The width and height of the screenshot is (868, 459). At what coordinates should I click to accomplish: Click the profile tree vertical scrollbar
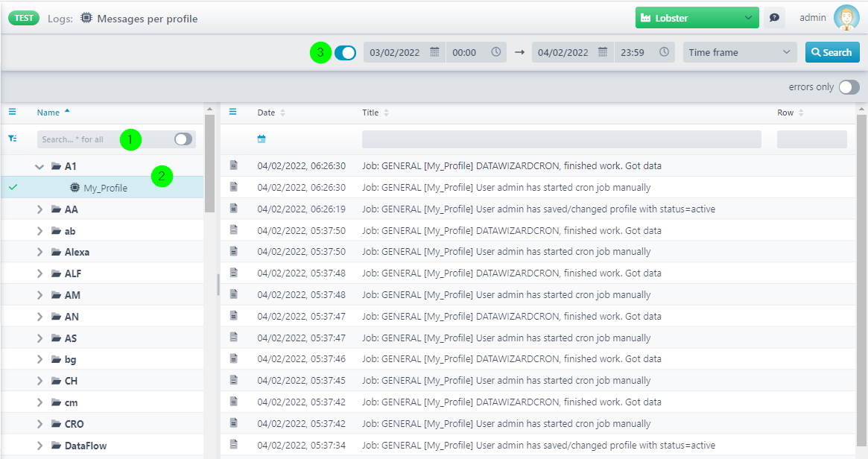[209, 163]
